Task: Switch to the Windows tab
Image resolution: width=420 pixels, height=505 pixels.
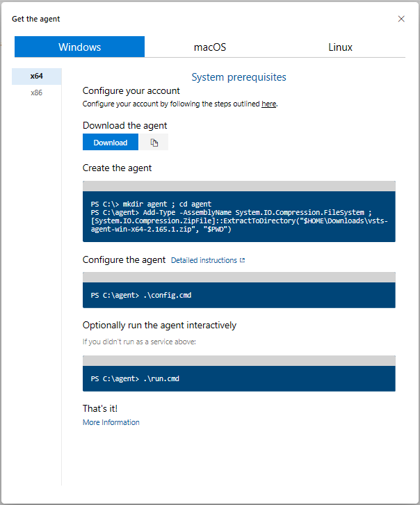Action: [x=79, y=47]
